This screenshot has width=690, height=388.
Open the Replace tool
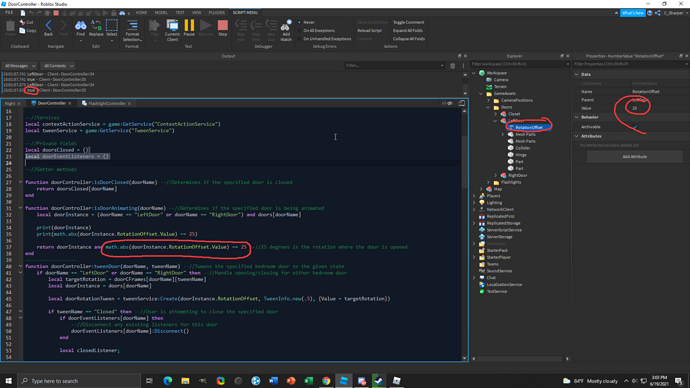click(96, 28)
